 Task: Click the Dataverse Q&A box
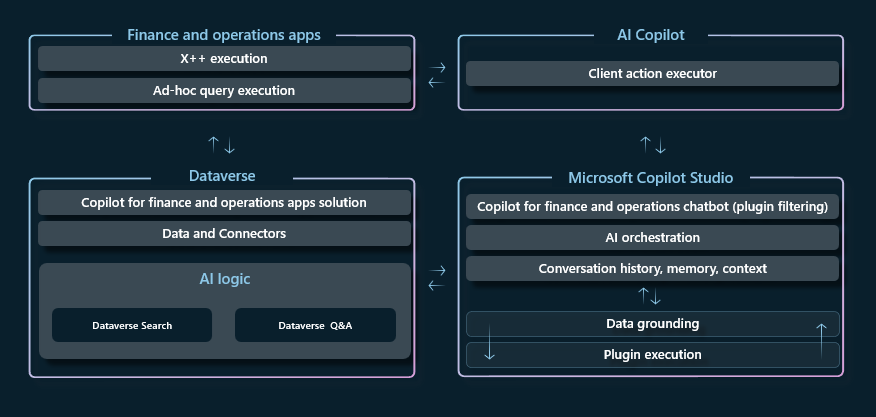click(315, 326)
